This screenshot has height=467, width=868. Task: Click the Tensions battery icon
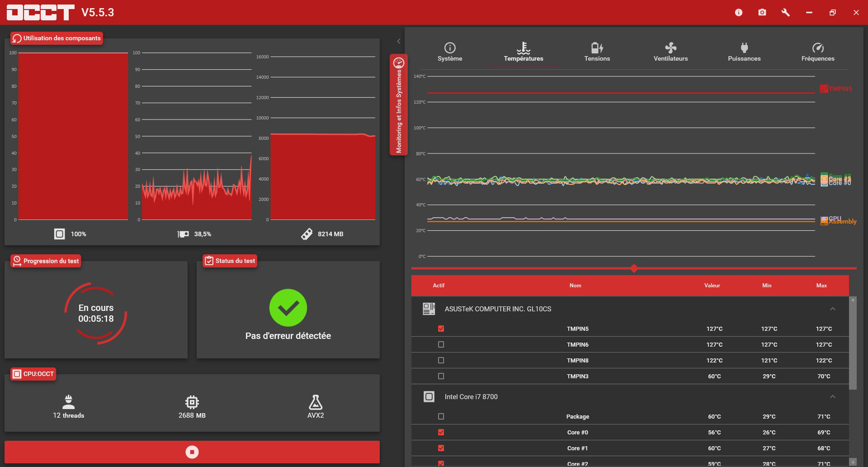pos(597,48)
